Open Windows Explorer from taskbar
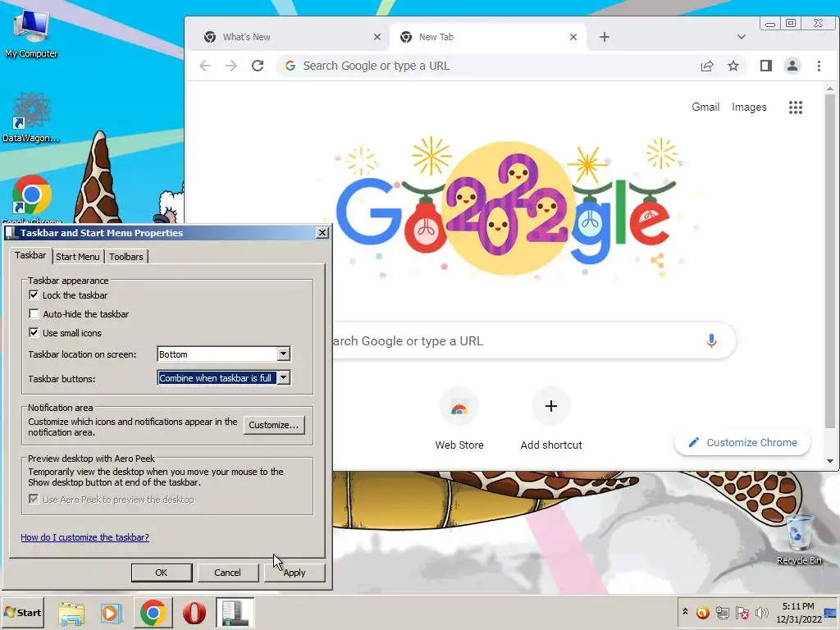840x630 pixels. [x=71, y=613]
